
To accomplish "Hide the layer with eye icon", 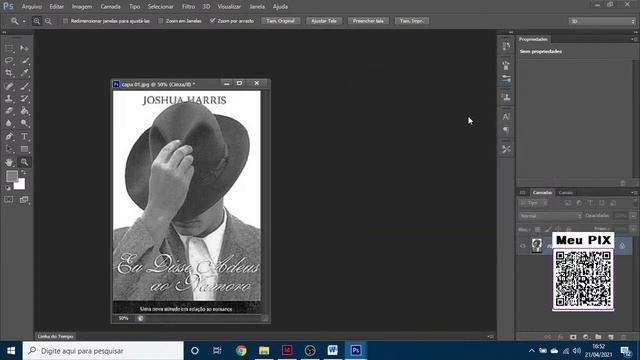I will [523, 246].
